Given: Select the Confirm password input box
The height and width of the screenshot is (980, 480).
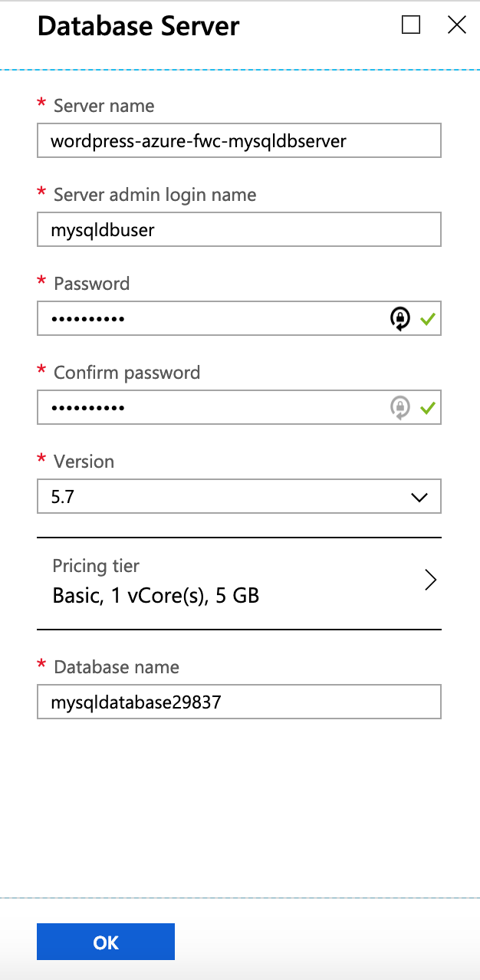Looking at the screenshot, I should (207, 408).
